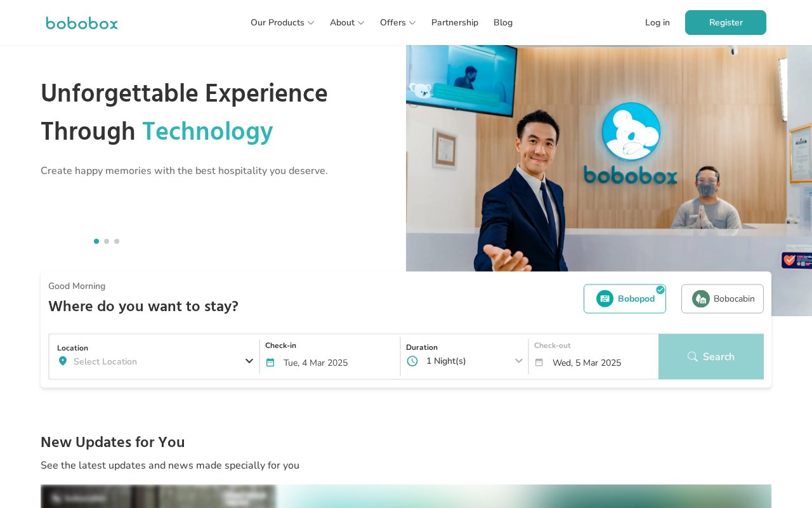Click the New Updates for You heading
The width and height of the screenshot is (812, 508).
113,442
